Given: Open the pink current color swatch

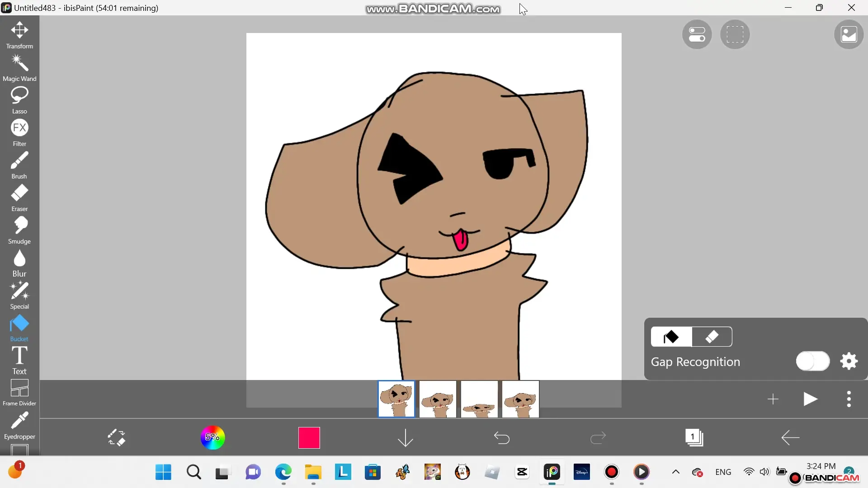Looking at the screenshot, I should pos(309,437).
